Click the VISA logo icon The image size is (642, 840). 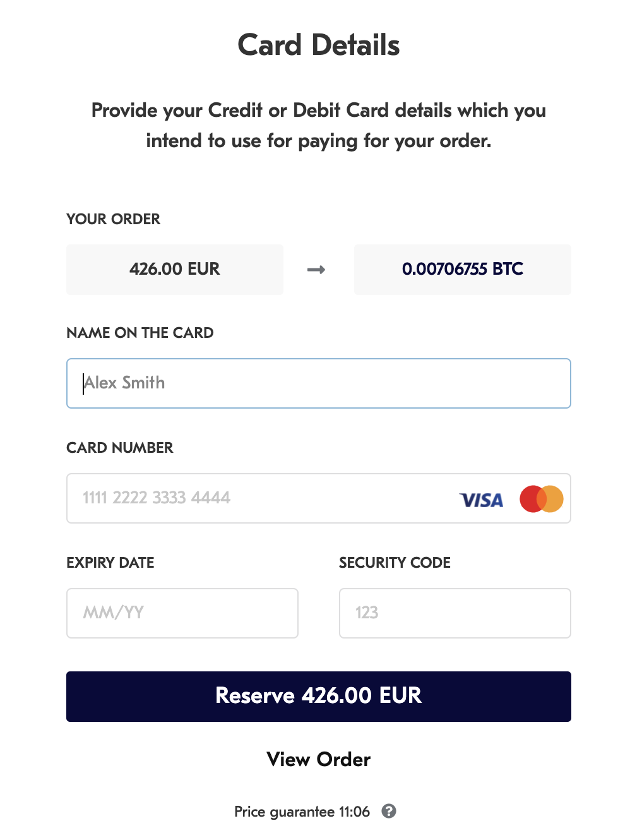click(x=482, y=500)
